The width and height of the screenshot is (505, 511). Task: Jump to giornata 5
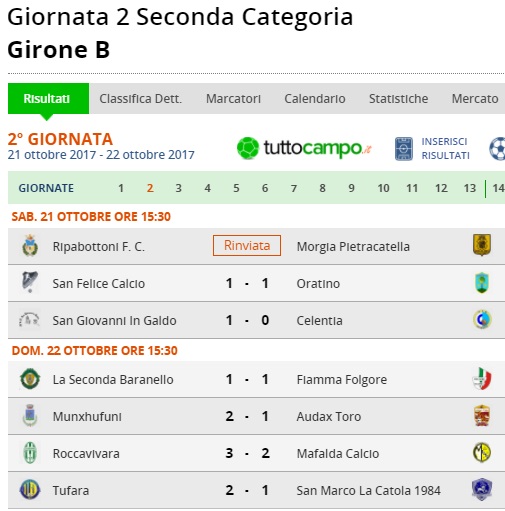click(x=236, y=188)
